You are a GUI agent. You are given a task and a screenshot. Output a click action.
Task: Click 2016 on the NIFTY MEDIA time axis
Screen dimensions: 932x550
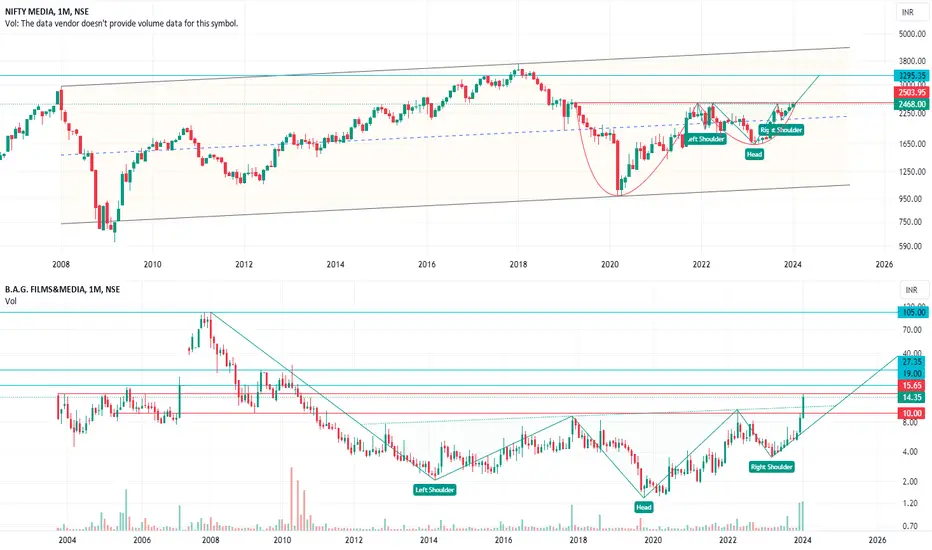click(x=427, y=265)
